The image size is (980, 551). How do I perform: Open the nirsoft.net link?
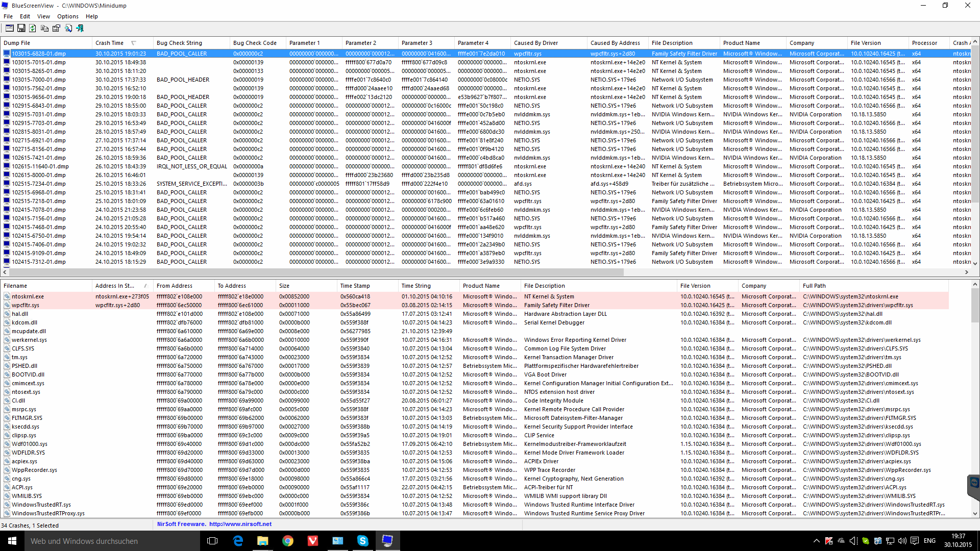click(x=240, y=524)
